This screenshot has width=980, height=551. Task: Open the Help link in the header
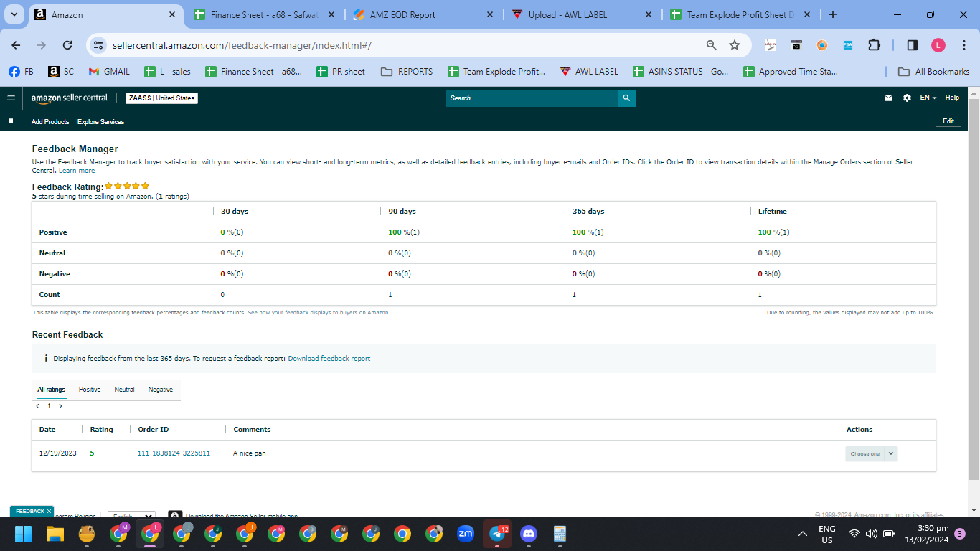point(952,98)
